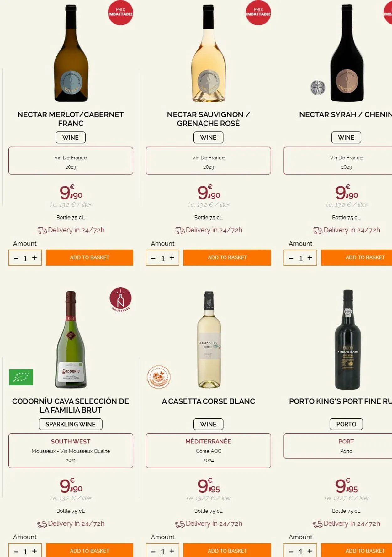Add Nectar Merlot/Cabernet Franc to basket

[x=89, y=257]
